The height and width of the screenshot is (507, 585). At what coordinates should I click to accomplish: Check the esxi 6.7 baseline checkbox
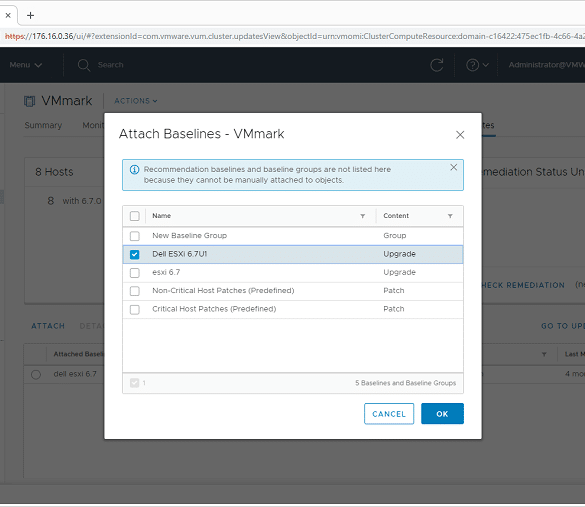[x=135, y=273]
